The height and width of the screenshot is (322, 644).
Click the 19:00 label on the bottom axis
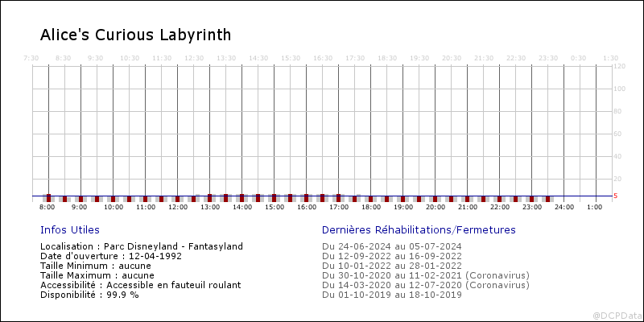coord(403,208)
